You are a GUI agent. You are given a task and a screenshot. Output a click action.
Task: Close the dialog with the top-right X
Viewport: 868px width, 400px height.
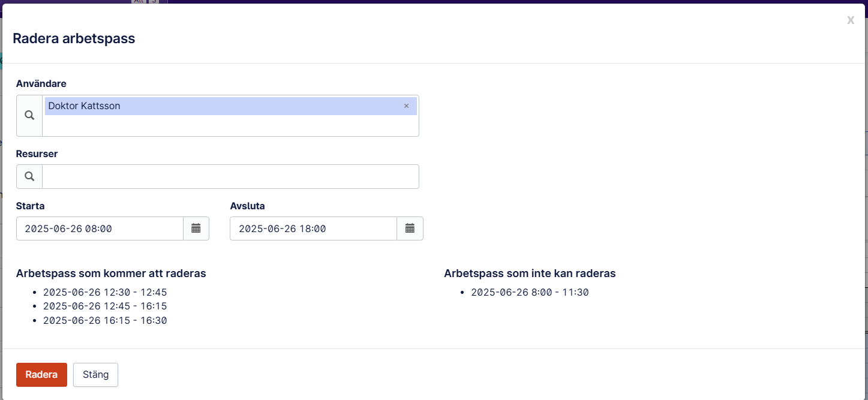851,20
